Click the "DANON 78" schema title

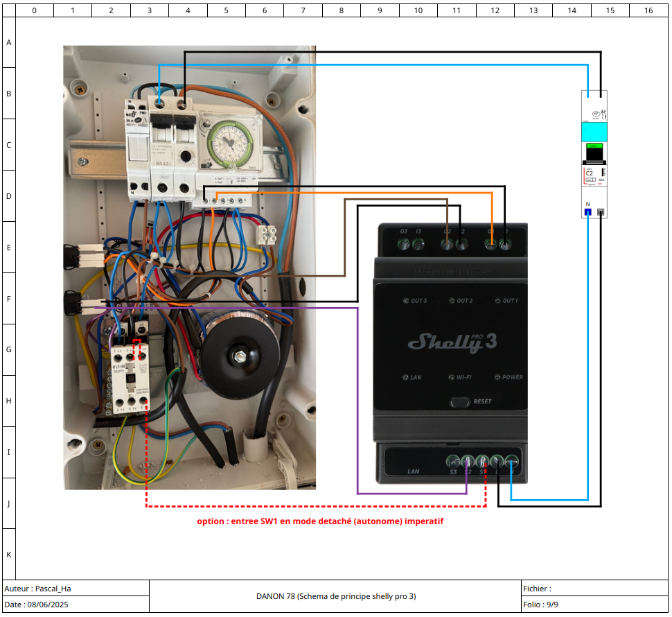point(336,596)
